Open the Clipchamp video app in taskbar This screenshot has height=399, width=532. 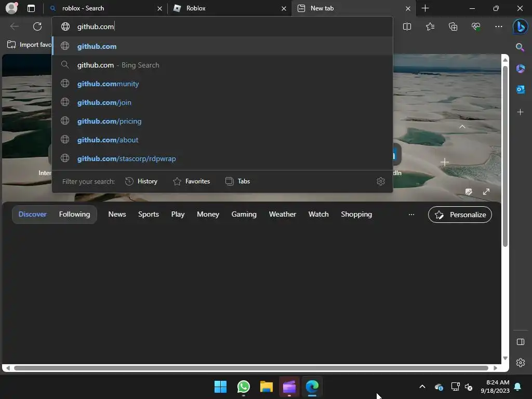pyautogui.click(x=289, y=387)
